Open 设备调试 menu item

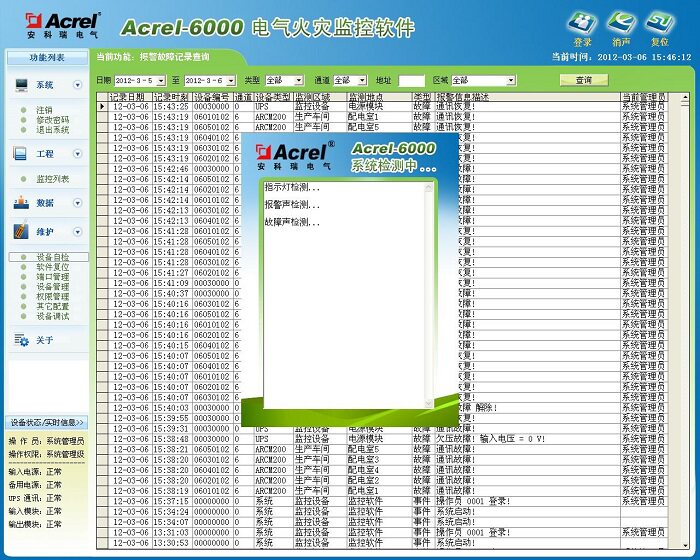pyautogui.click(x=53, y=316)
